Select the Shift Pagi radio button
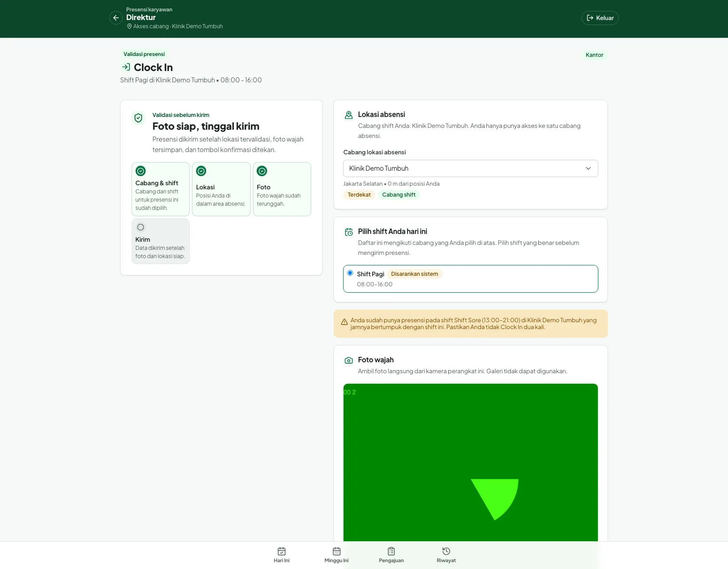Viewport: 728px width, 569px height. tap(350, 273)
